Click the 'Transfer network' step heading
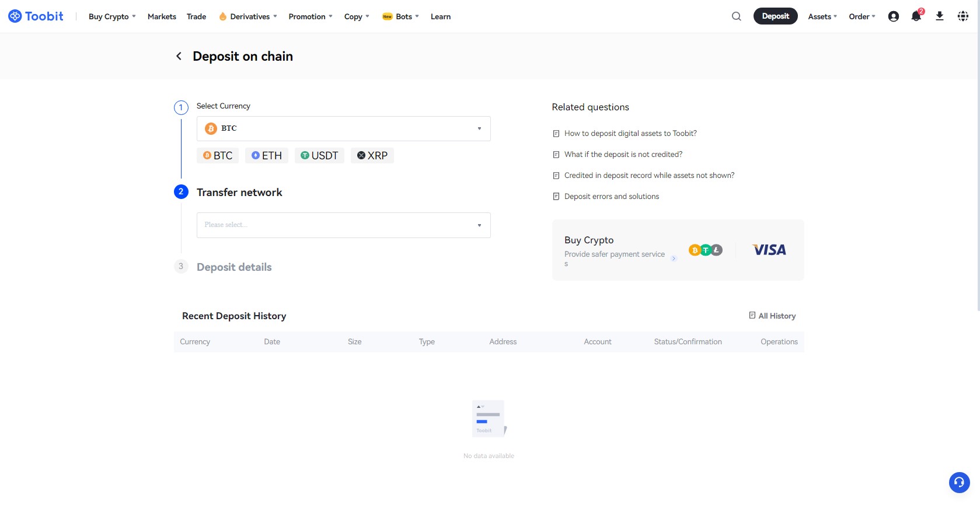 click(239, 193)
